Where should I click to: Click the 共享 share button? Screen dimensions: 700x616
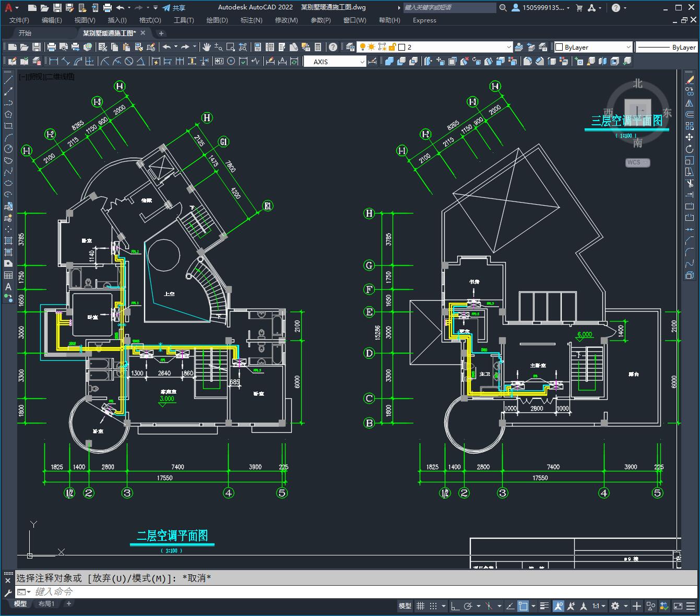(x=174, y=8)
